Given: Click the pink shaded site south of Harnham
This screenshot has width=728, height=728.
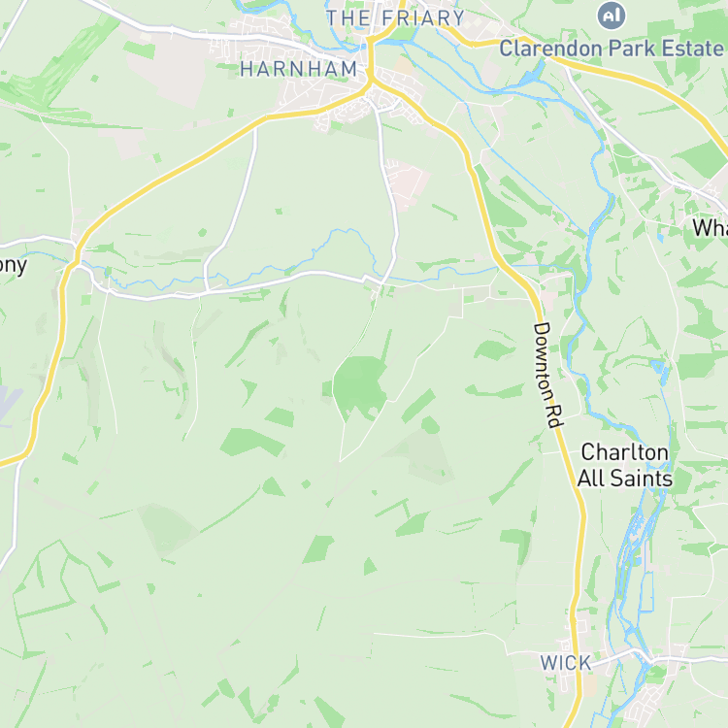Looking at the screenshot, I should coord(406,183).
